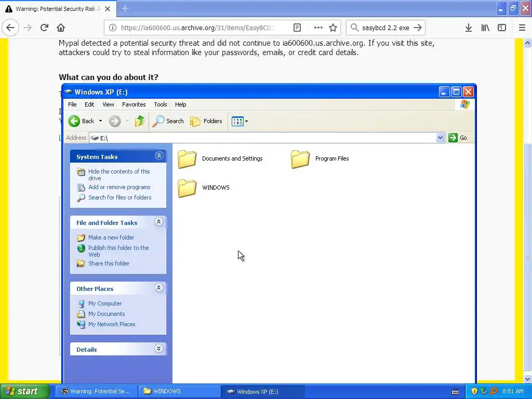Open the Favorites menu
This screenshot has height=399, width=532.
click(x=134, y=104)
